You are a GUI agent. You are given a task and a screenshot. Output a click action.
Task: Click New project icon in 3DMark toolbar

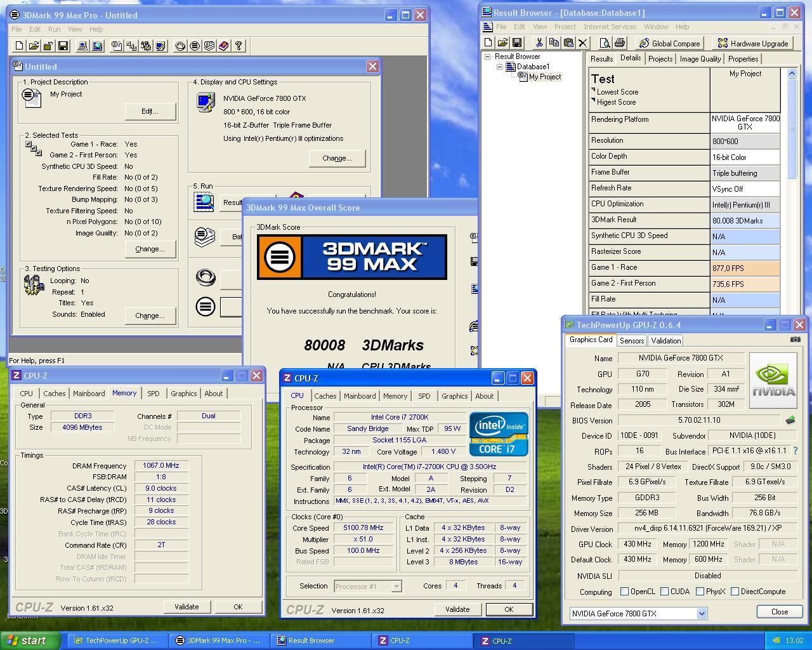[x=19, y=46]
